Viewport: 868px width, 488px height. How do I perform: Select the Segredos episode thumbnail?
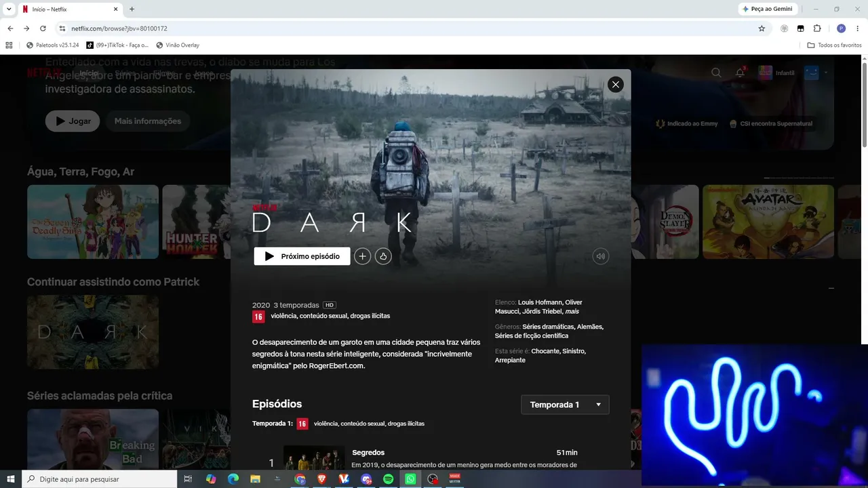pyautogui.click(x=314, y=457)
